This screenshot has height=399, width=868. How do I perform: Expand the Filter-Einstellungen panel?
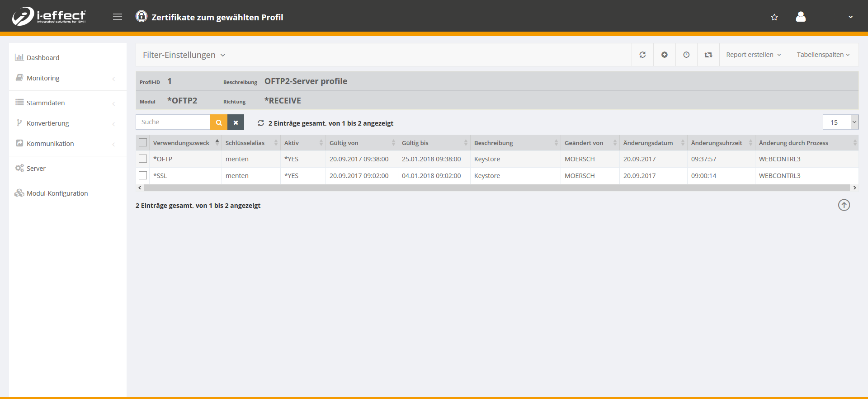(184, 55)
